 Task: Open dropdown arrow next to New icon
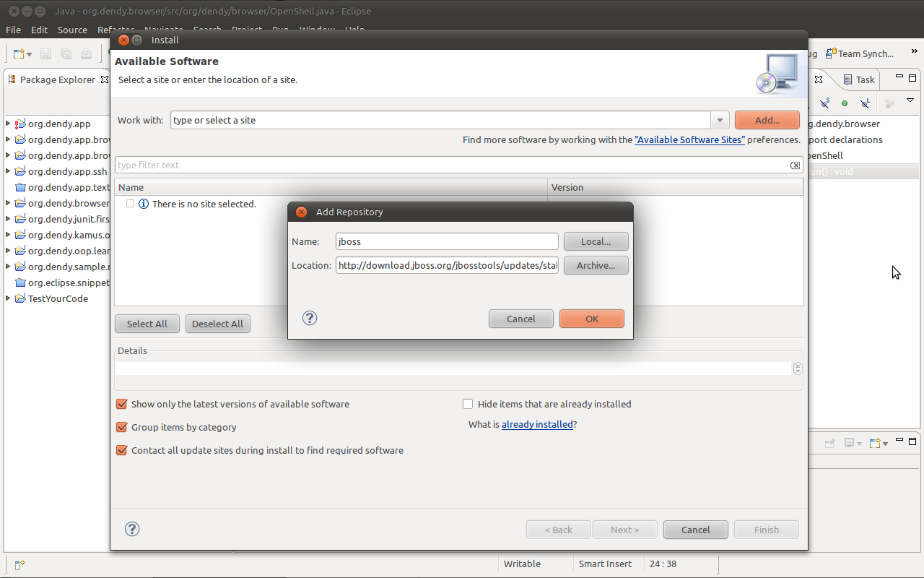tap(30, 55)
